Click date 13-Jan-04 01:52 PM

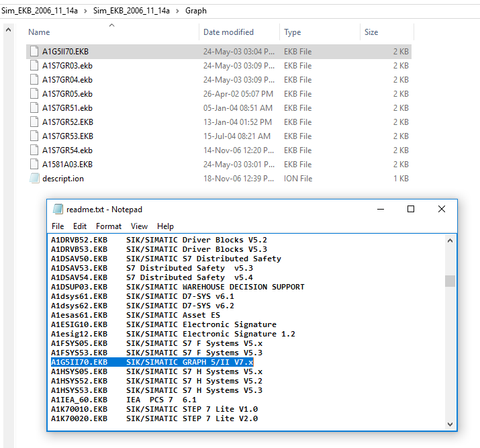coord(238,122)
